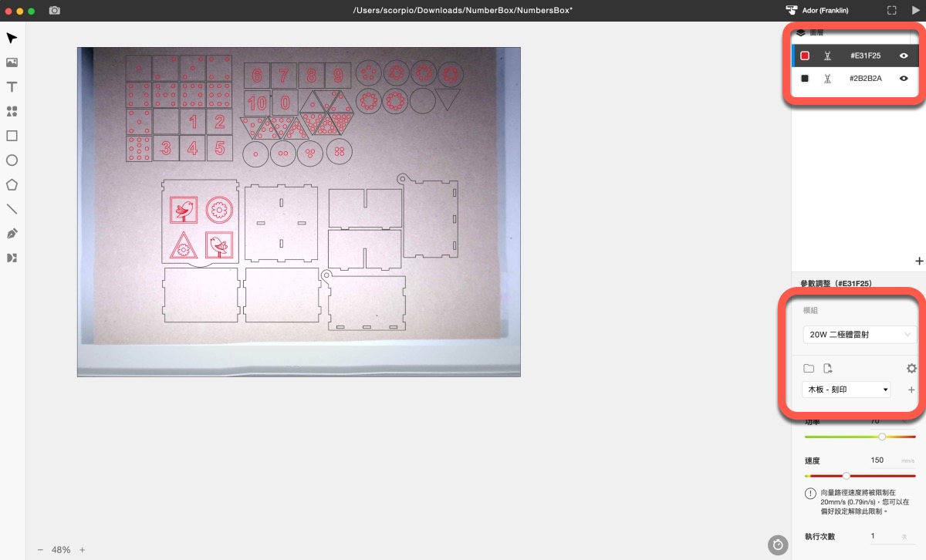Open the Elements shapes library tool
Screen dimensions: 926x560
point(12,112)
